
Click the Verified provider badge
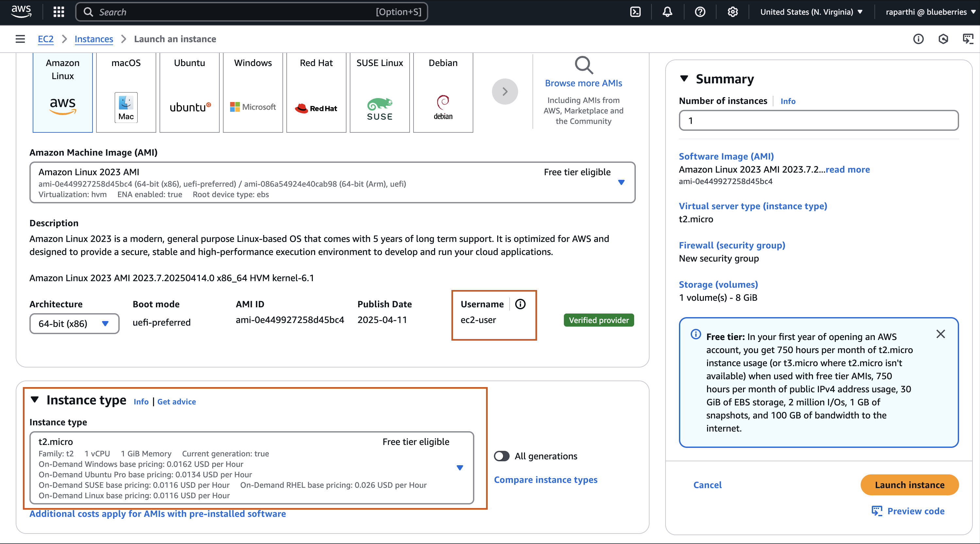pyautogui.click(x=599, y=320)
